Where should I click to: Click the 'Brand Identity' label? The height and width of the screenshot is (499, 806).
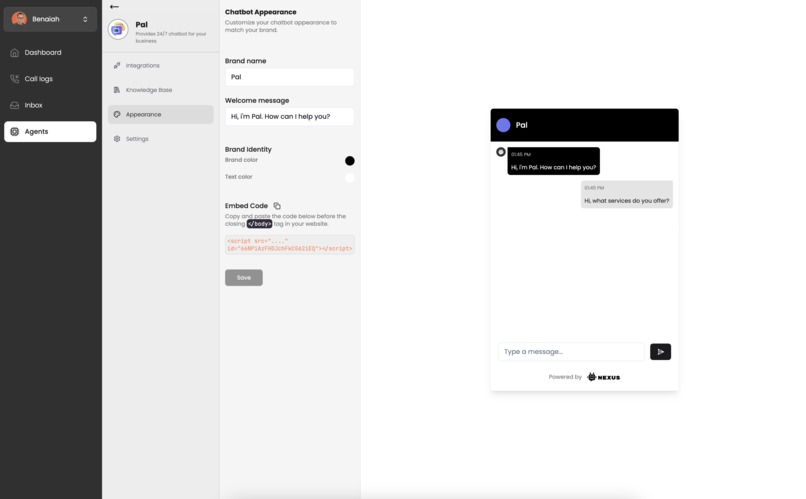pyautogui.click(x=248, y=150)
